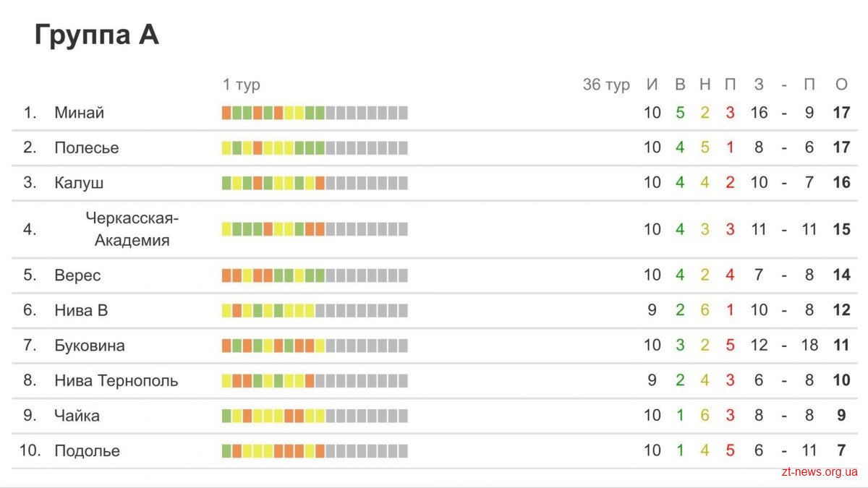Click the first green round square for Калуш

pos(226,183)
